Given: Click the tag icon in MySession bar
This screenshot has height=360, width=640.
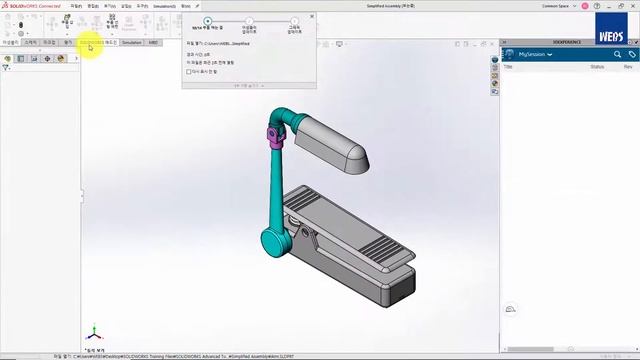Looking at the screenshot, I should pos(632,54).
